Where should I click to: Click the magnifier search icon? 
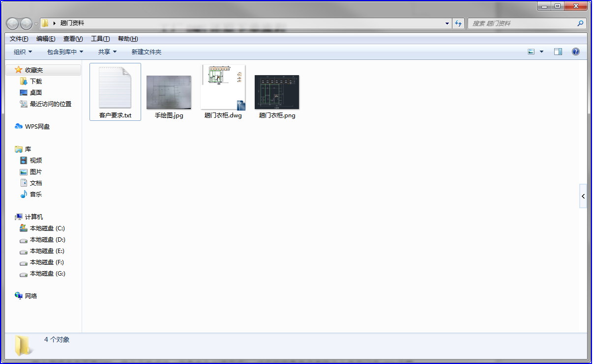point(581,23)
